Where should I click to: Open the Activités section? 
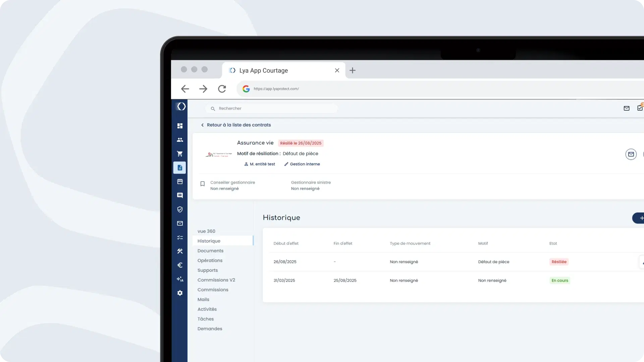click(x=207, y=309)
